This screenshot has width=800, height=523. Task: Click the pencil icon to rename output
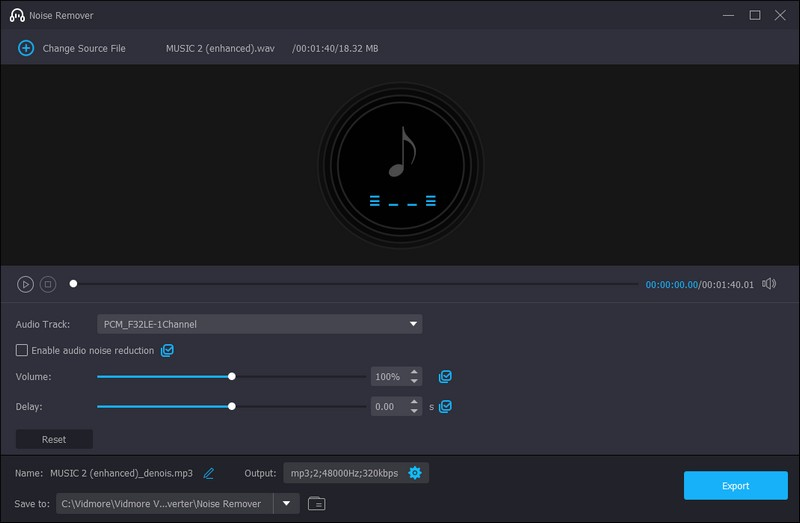209,473
